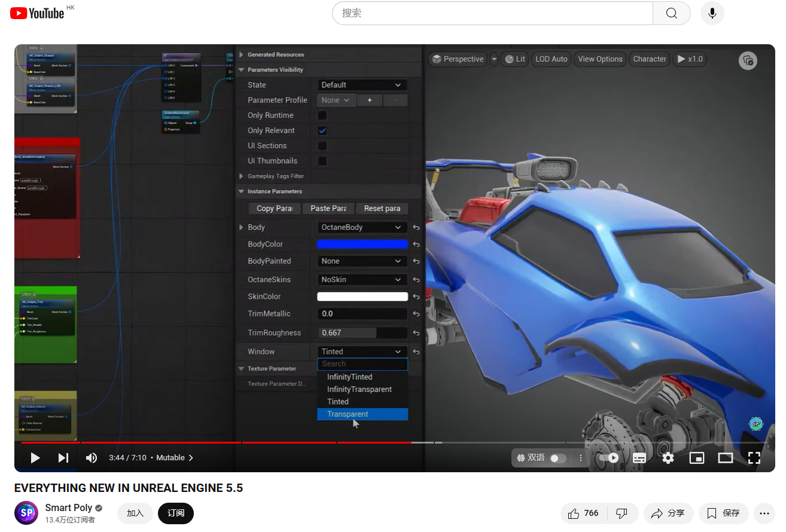Skip to next video
786x532 pixels.
click(63, 458)
